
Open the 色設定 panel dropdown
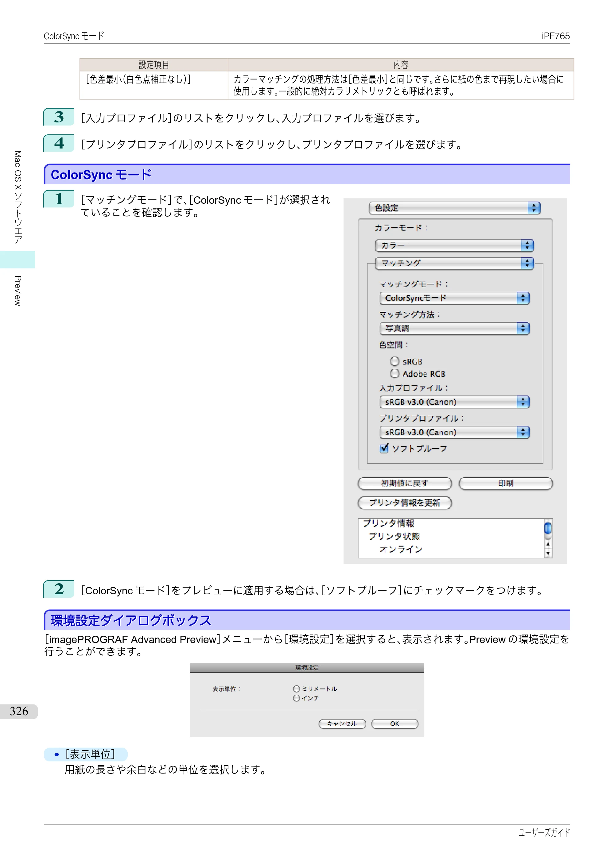point(454,208)
